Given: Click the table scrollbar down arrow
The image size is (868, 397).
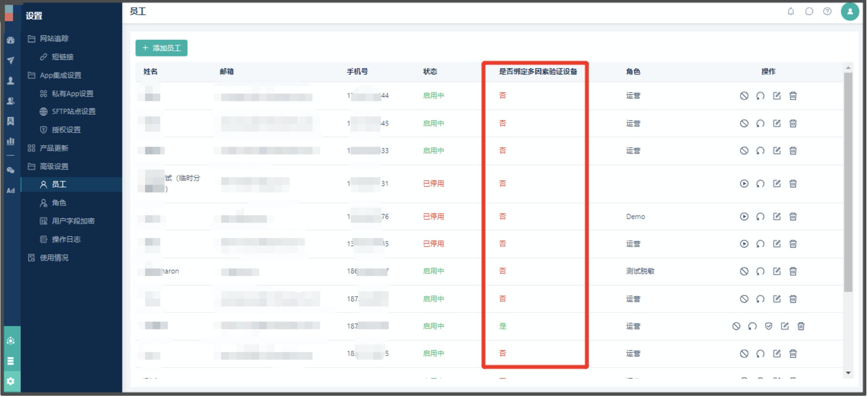Looking at the screenshot, I should (848, 373).
